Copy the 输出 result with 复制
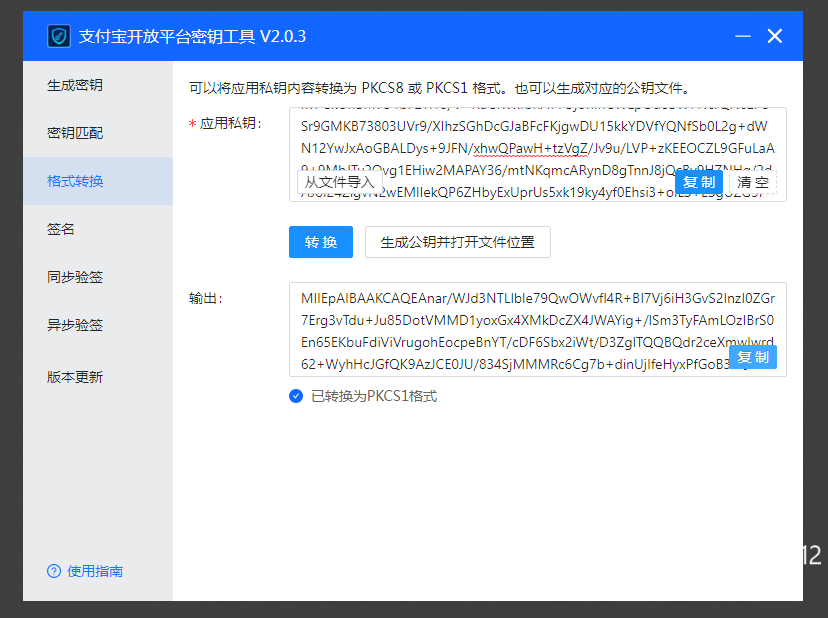The height and width of the screenshot is (618, 828). point(753,357)
